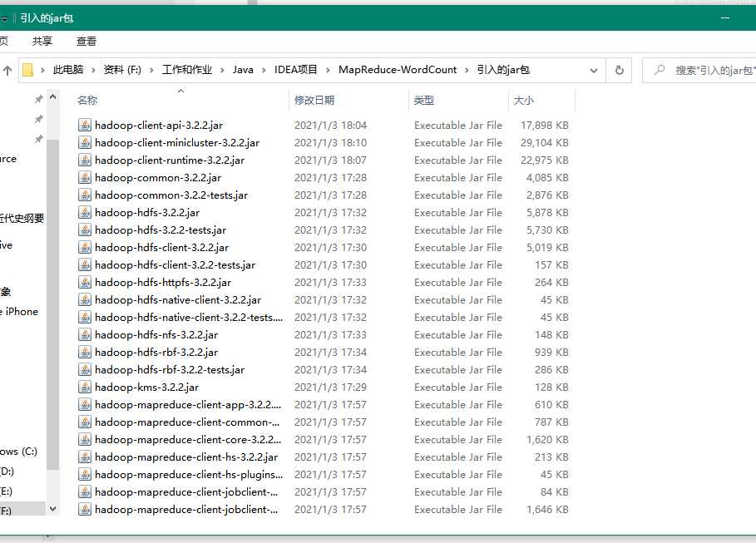Click the jar icon of hadoop-common-3.2.2.jar
This screenshot has height=543, width=756.
tap(84, 177)
